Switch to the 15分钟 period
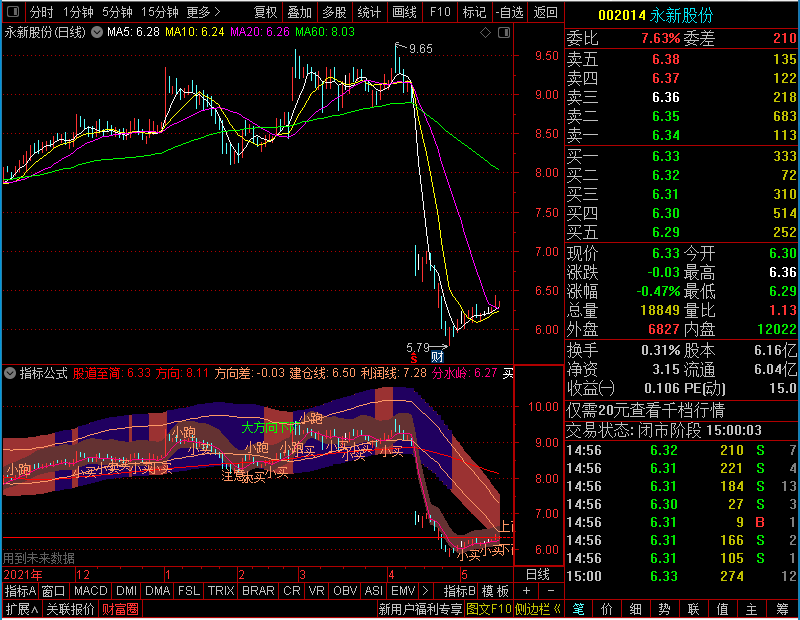This screenshot has height=620, width=800. [x=160, y=12]
